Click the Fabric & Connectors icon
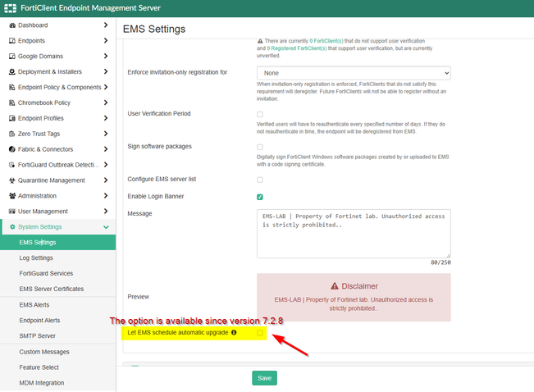Image resolution: width=534 pixels, height=392 pixels. (12, 149)
